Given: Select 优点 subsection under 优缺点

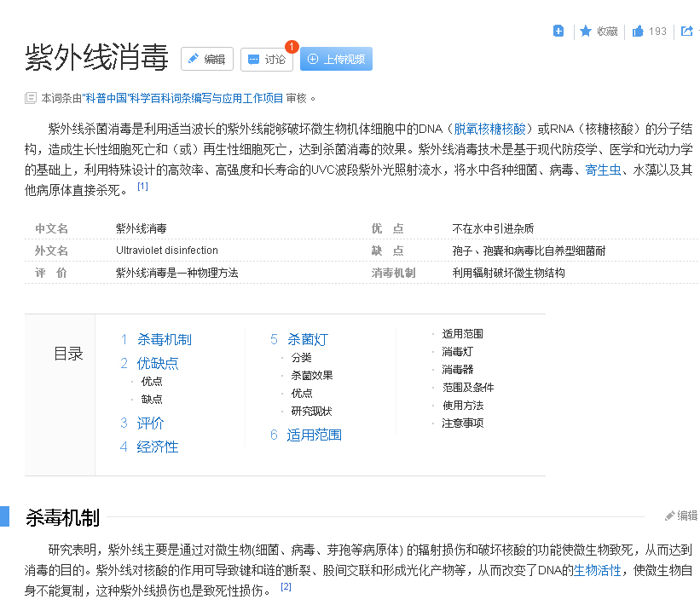Looking at the screenshot, I should tap(152, 382).
